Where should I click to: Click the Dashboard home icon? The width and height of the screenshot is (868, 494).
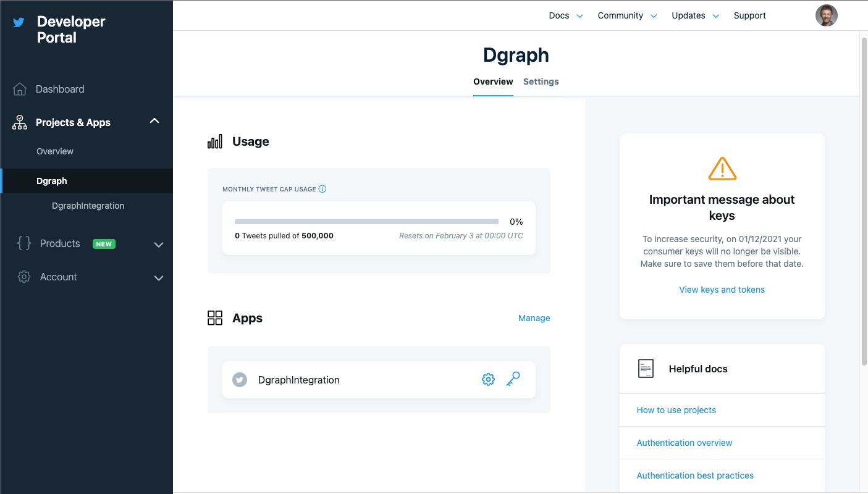tap(20, 89)
